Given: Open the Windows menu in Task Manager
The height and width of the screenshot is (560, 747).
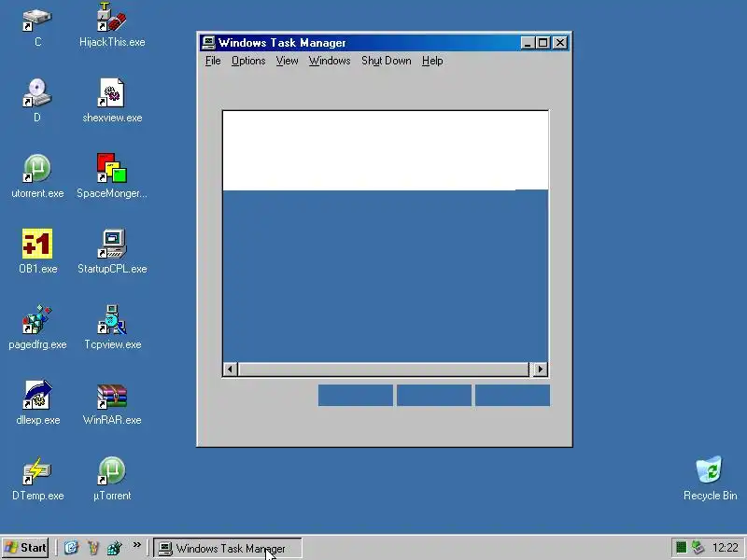Looking at the screenshot, I should (330, 61).
